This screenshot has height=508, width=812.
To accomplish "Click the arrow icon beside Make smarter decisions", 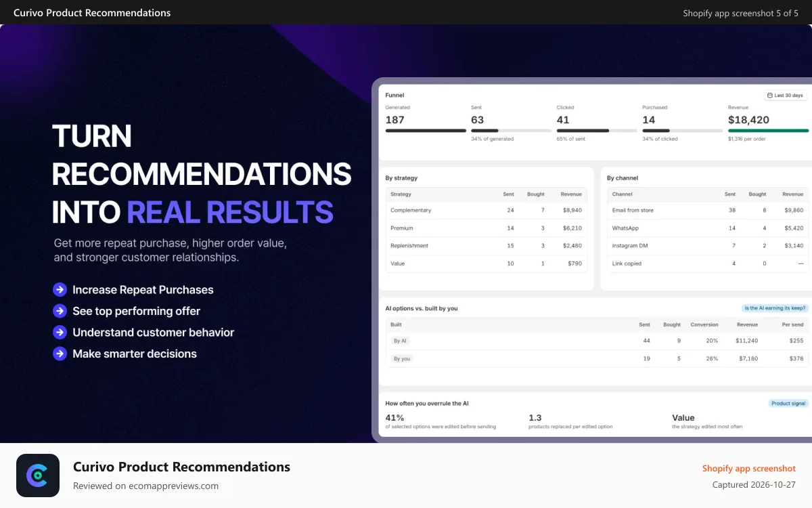I will pos(60,354).
